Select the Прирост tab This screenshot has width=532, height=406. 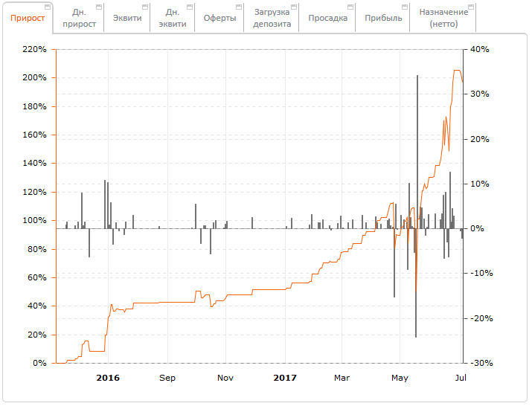point(27,18)
